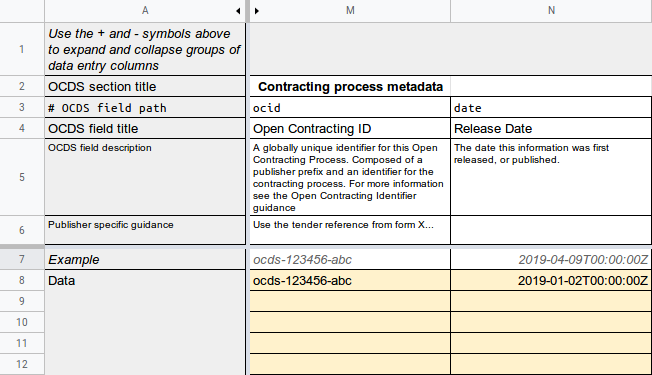Click the 'Release Date' title cell
The width and height of the screenshot is (652, 375).
(551, 128)
